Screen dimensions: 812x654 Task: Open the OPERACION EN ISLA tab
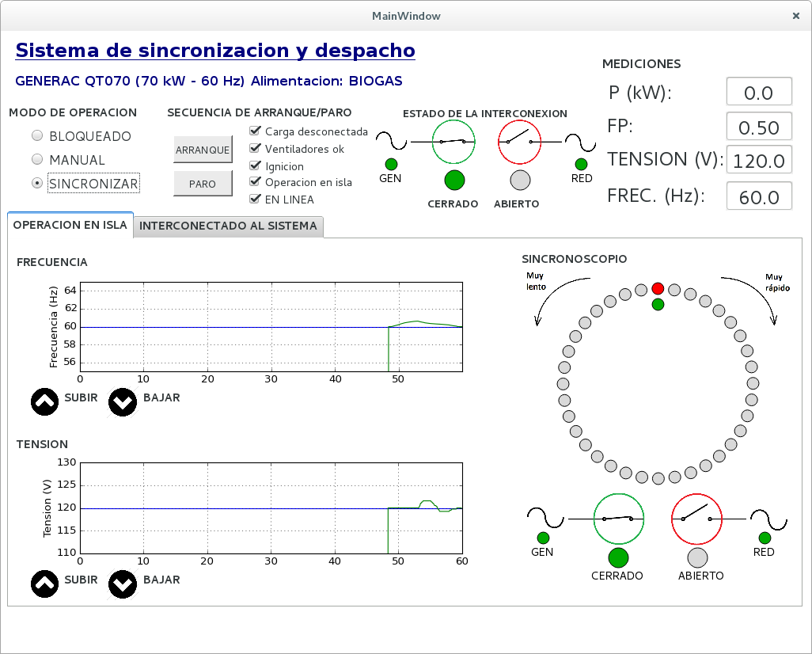pos(70,225)
